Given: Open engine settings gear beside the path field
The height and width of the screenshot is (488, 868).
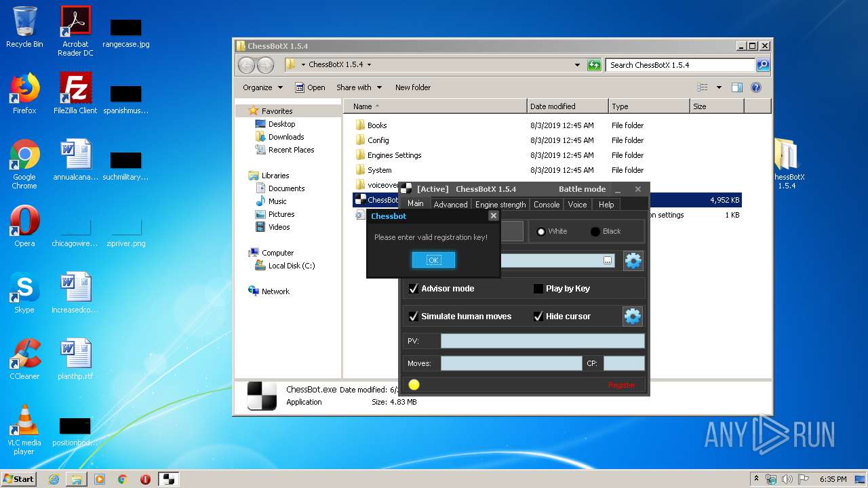Looking at the screenshot, I should [633, 260].
